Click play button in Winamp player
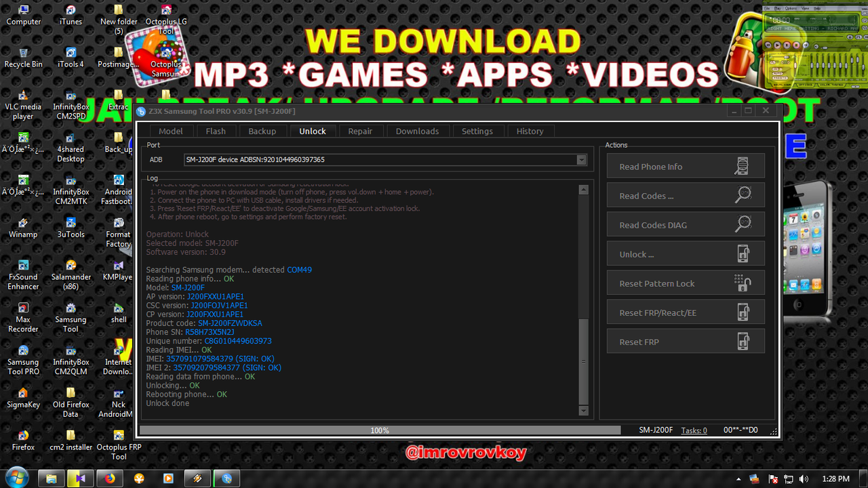 (x=777, y=45)
